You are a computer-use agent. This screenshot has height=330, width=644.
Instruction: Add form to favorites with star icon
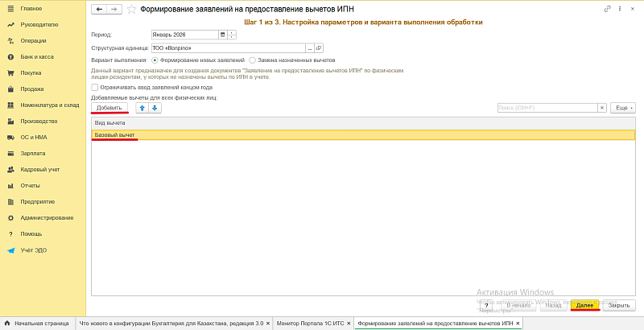131,9
